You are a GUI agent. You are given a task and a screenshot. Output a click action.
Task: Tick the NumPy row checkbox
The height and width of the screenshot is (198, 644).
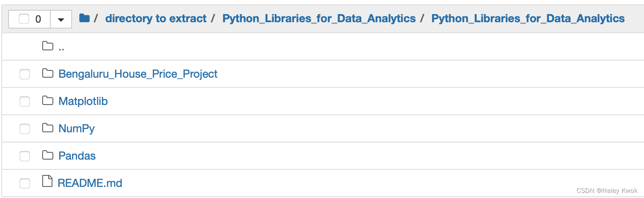pyautogui.click(x=25, y=129)
